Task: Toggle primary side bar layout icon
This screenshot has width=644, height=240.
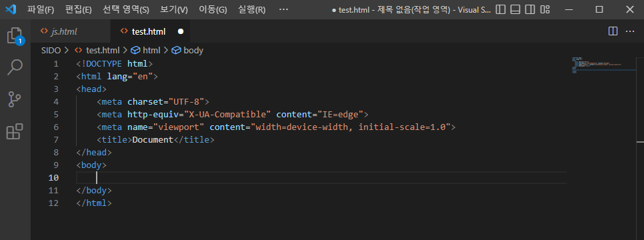Action: coord(500,9)
